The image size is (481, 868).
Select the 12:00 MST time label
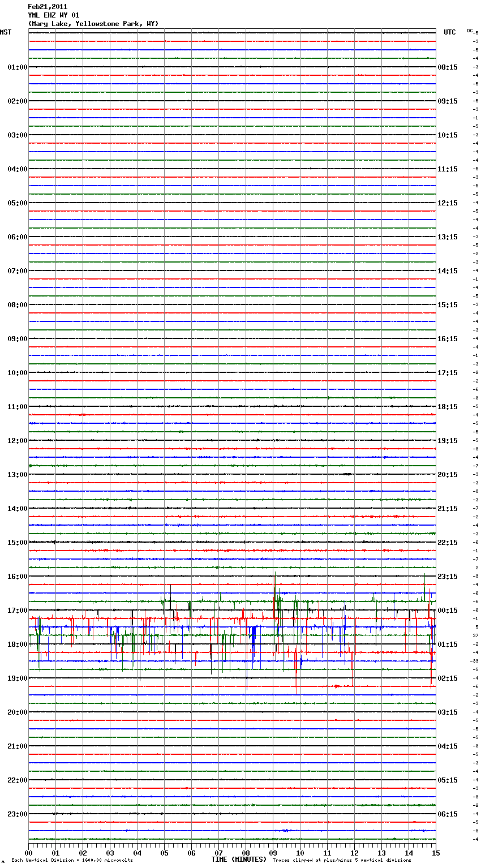click(18, 441)
